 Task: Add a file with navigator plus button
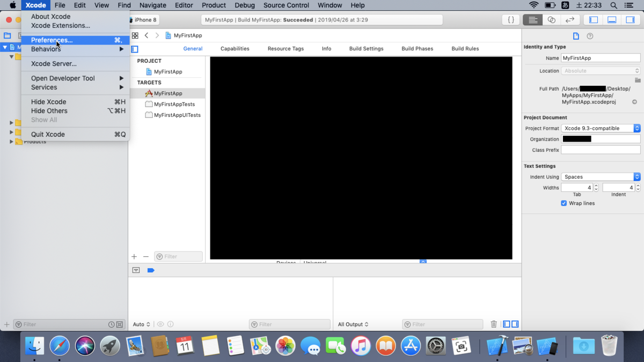(x=7, y=324)
